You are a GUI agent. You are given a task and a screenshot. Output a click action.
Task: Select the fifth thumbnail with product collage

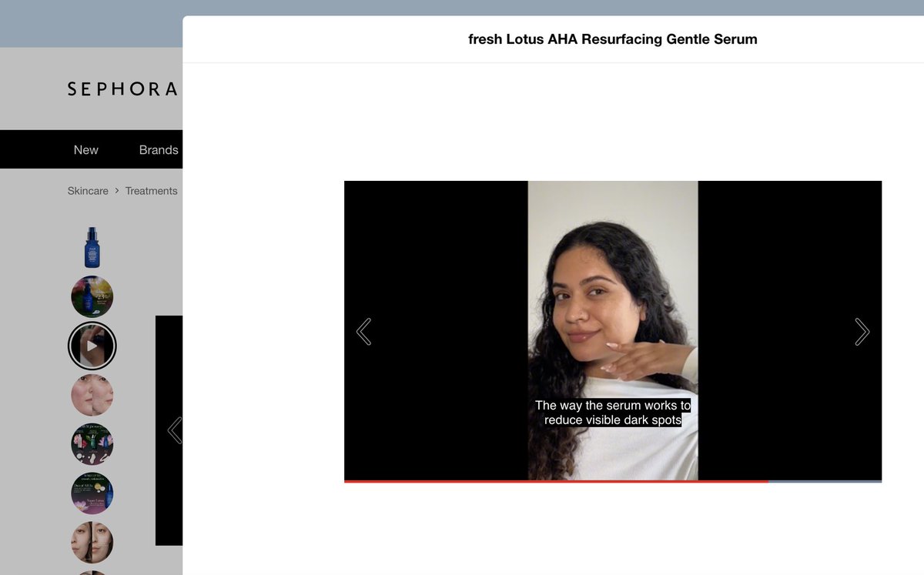pyautogui.click(x=92, y=445)
